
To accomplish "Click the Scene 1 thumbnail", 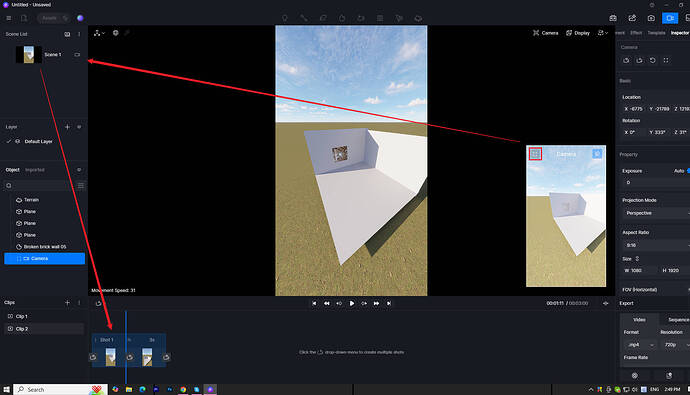I will coord(29,55).
